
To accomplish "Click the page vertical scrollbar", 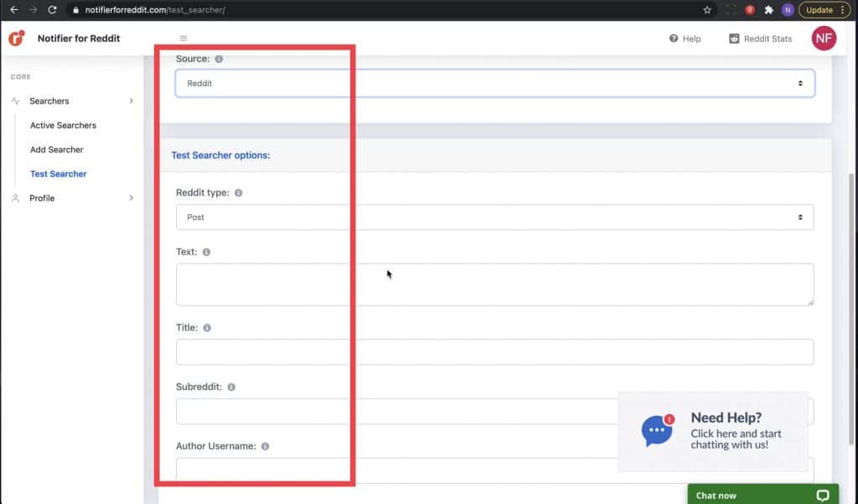I will point(851,309).
